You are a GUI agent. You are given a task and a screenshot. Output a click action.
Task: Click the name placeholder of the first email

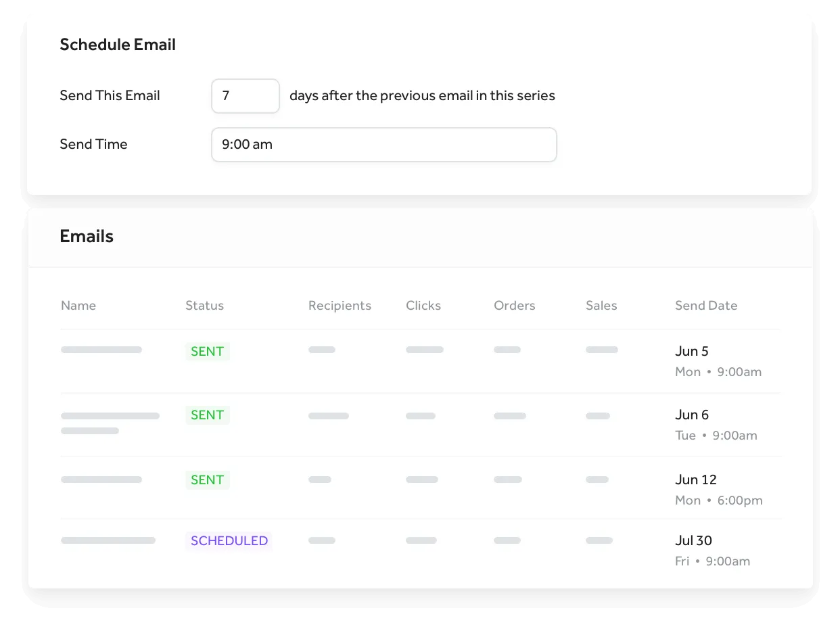[x=101, y=350]
